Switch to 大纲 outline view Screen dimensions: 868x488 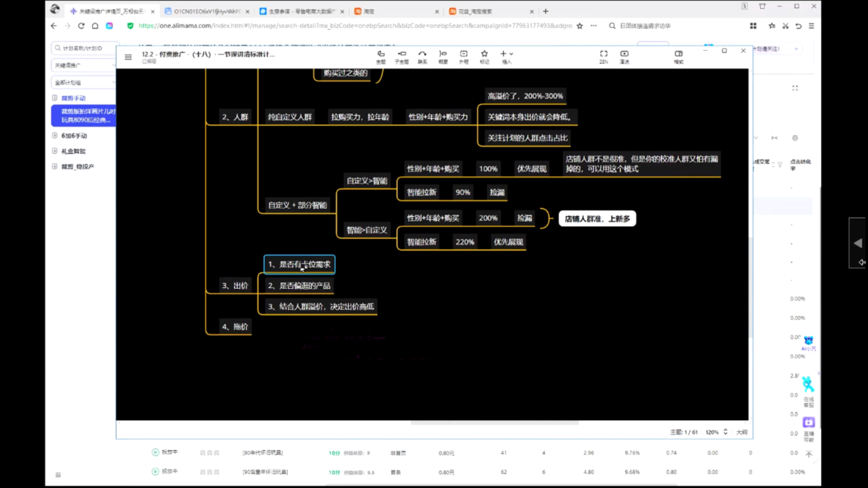742,432
